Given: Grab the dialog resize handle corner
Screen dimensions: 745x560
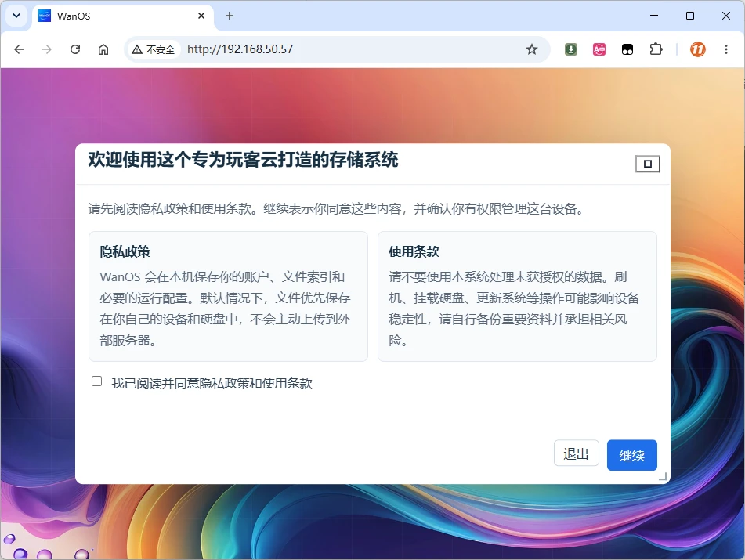Looking at the screenshot, I should coord(663,476).
